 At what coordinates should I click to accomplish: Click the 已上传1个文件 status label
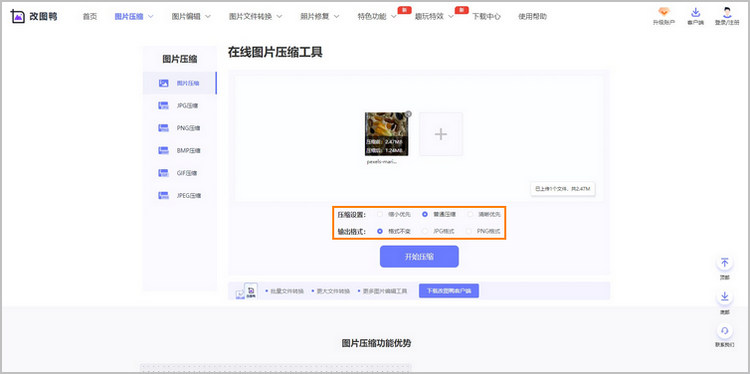563,189
